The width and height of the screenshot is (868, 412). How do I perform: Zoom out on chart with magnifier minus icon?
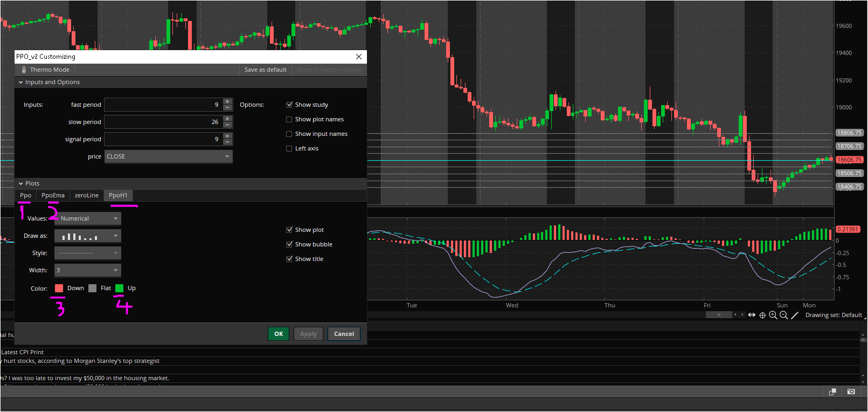(784, 315)
